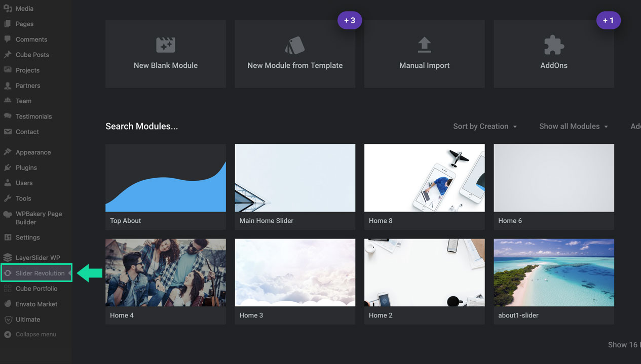Click the Manual Import upload arrow icon
The height and width of the screenshot is (364, 641).
(x=424, y=45)
